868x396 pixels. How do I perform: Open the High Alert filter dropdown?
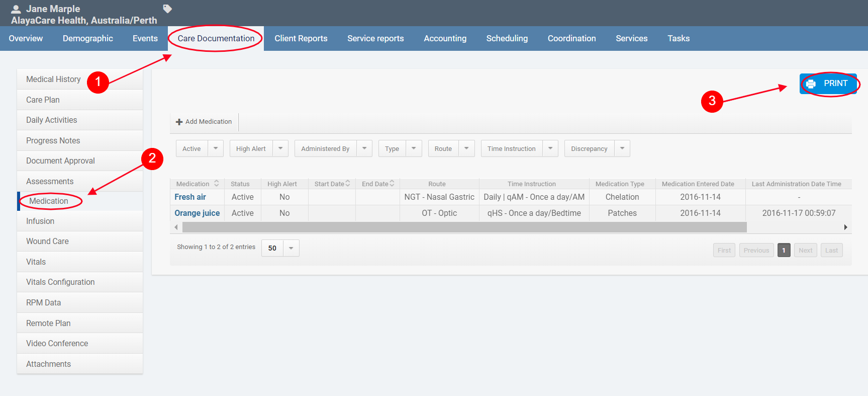point(280,148)
